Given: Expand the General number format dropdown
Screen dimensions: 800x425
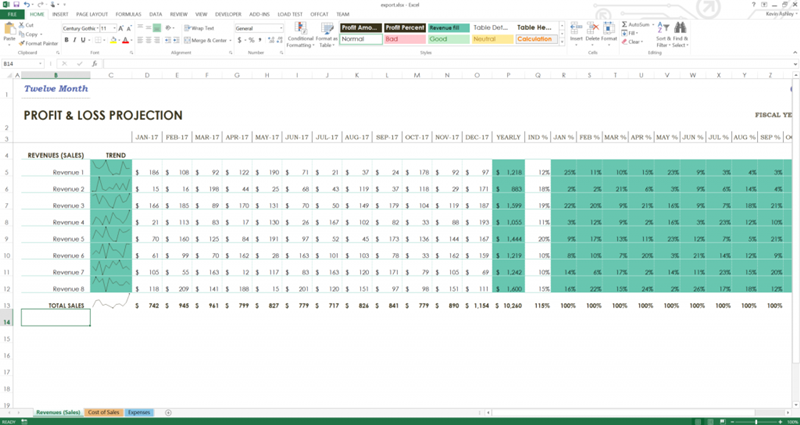Looking at the screenshot, I should click(x=281, y=28).
